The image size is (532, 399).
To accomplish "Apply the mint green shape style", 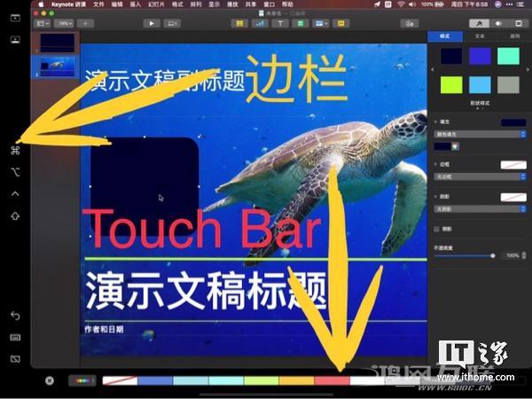I will click(x=508, y=56).
